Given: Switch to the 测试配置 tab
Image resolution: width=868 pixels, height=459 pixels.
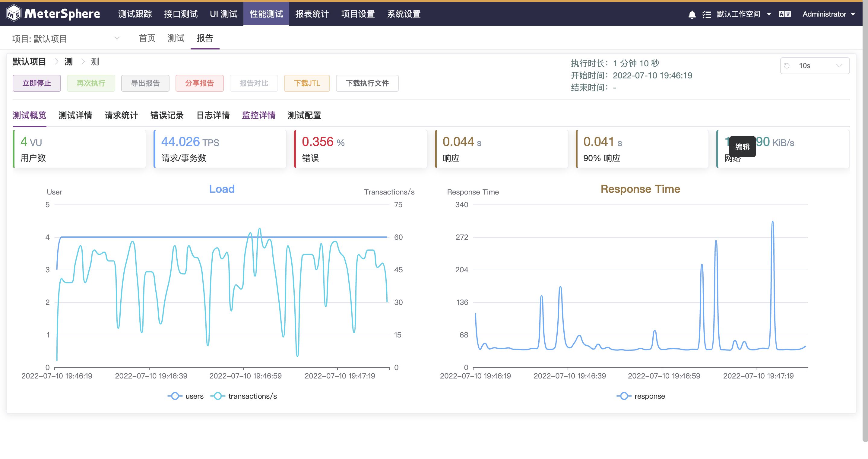Looking at the screenshot, I should point(304,116).
